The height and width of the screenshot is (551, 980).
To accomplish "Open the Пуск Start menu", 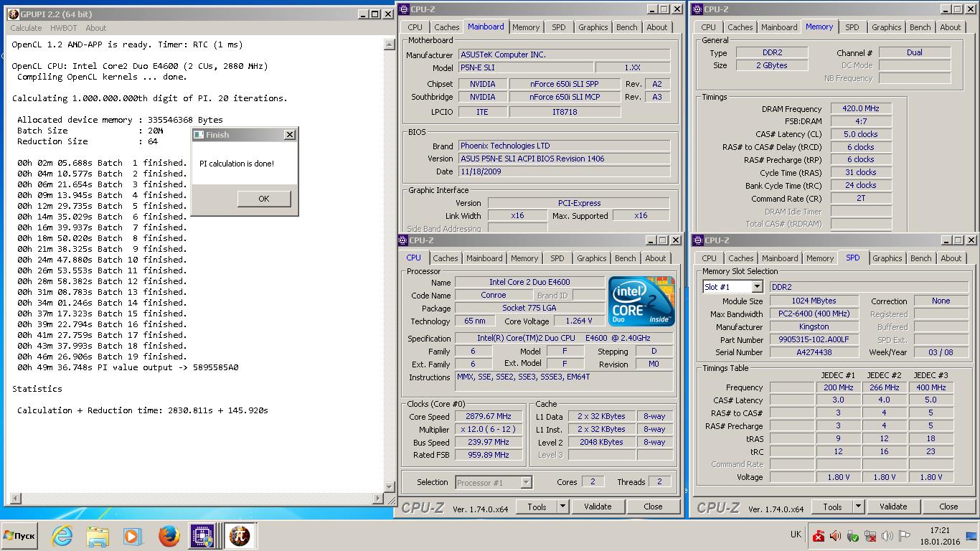I will [19, 536].
